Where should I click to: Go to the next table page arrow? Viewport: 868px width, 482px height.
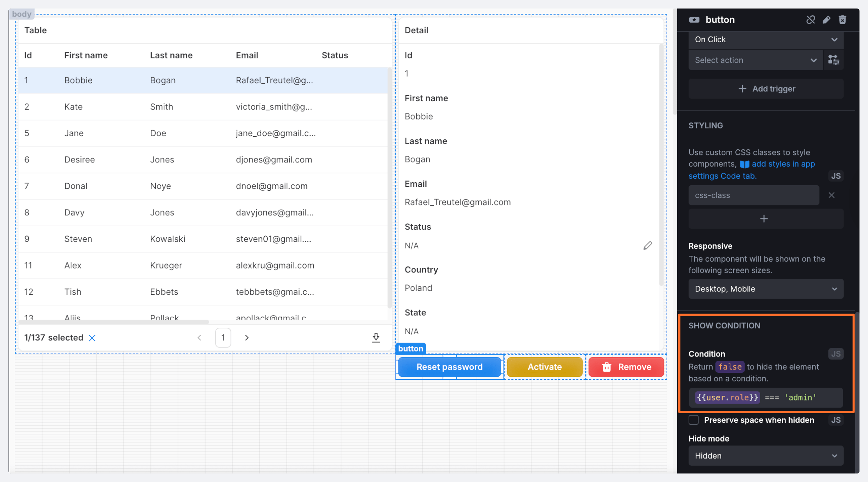click(x=247, y=338)
